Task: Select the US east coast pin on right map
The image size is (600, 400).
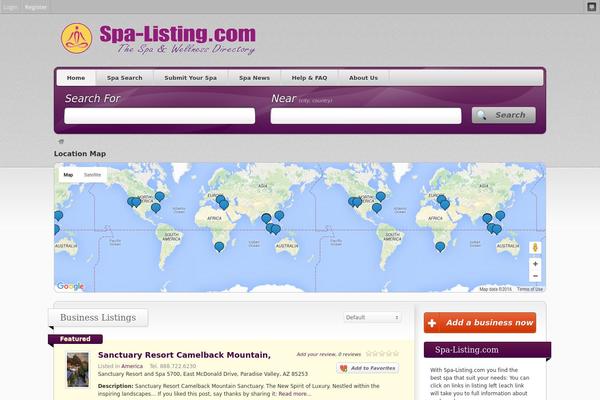Action: [380, 197]
